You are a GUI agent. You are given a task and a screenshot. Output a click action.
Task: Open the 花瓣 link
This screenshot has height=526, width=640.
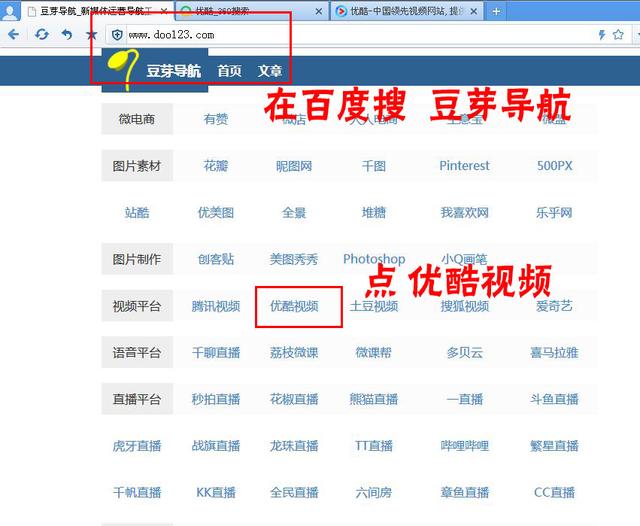tap(216, 166)
